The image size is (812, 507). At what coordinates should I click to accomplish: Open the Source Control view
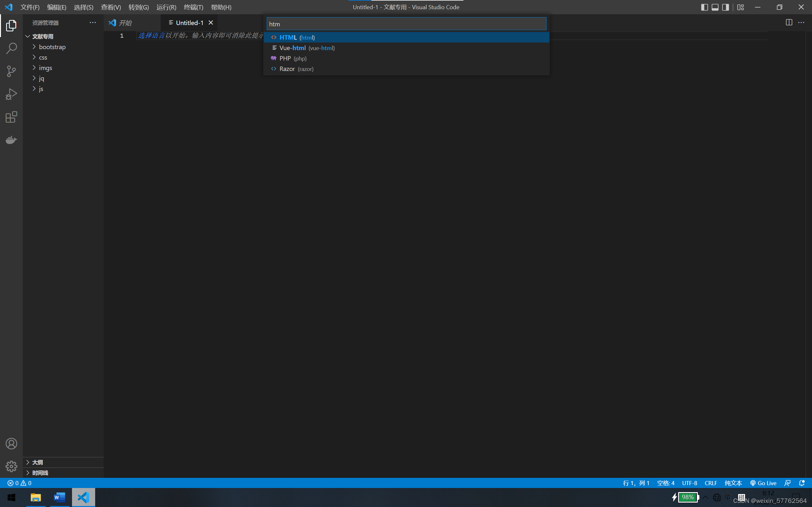click(x=11, y=71)
